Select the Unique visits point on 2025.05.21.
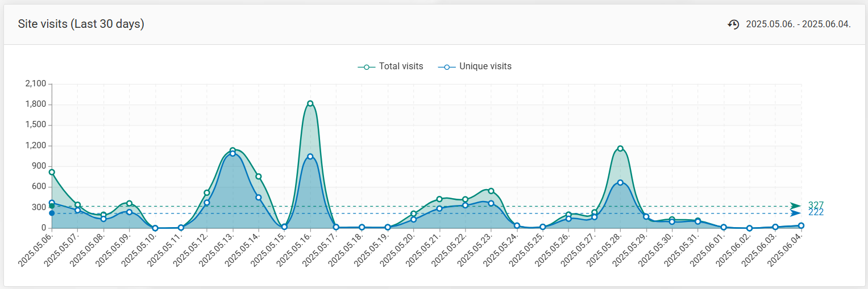The width and height of the screenshot is (868, 289). coord(439,208)
